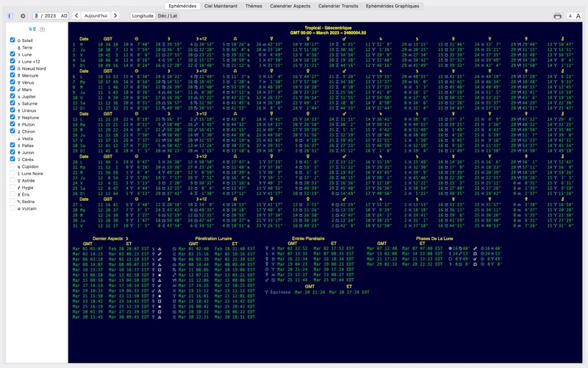Click the month field in date box

tap(36, 15)
